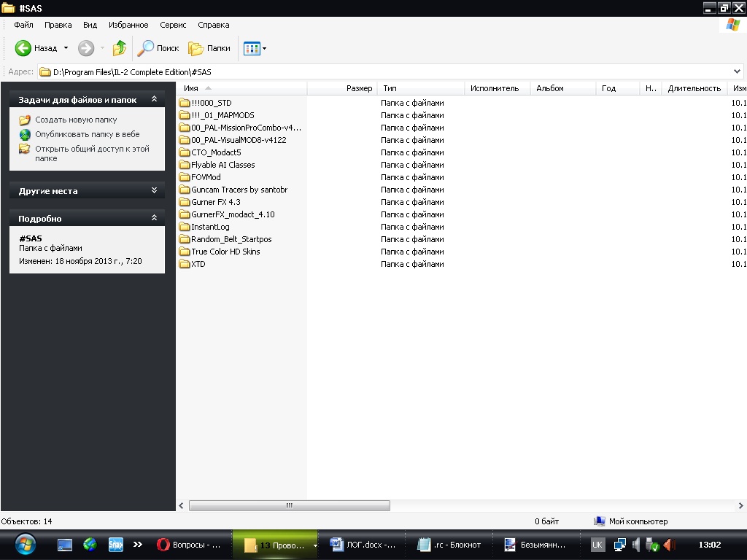
Task: Expand the Другие места panel
Action: tap(154, 190)
